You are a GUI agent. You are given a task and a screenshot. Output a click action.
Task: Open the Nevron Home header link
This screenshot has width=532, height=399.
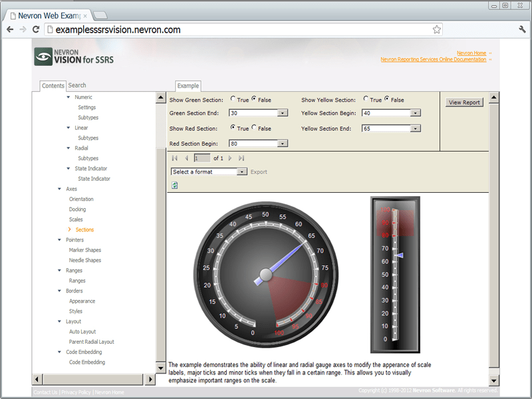coord(471,53)
